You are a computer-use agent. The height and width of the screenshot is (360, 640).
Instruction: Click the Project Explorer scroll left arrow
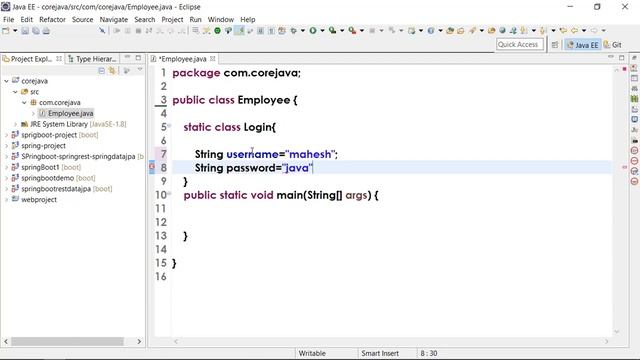click(x=6, y=341)
